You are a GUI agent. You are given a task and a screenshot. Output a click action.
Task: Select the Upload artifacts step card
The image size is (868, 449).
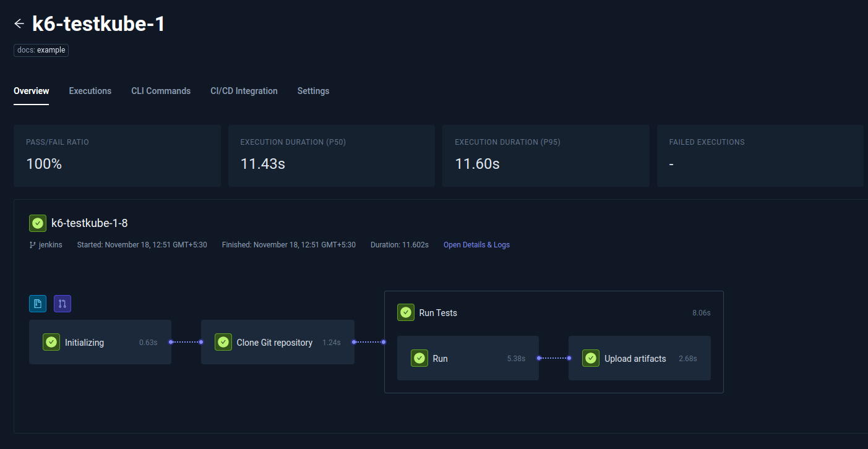(640, 358)
